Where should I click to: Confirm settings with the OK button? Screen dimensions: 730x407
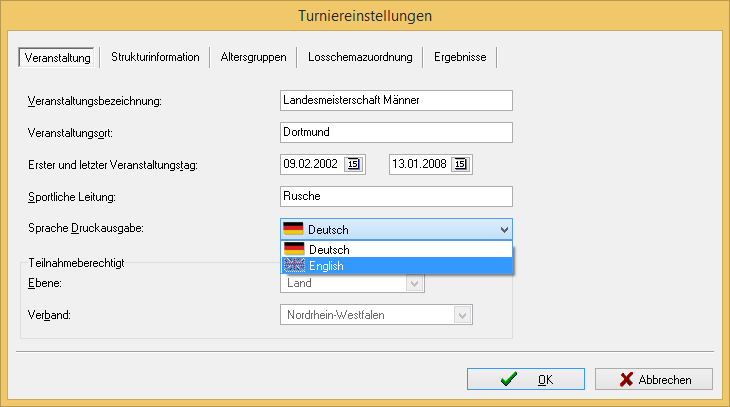click(526, 379)
